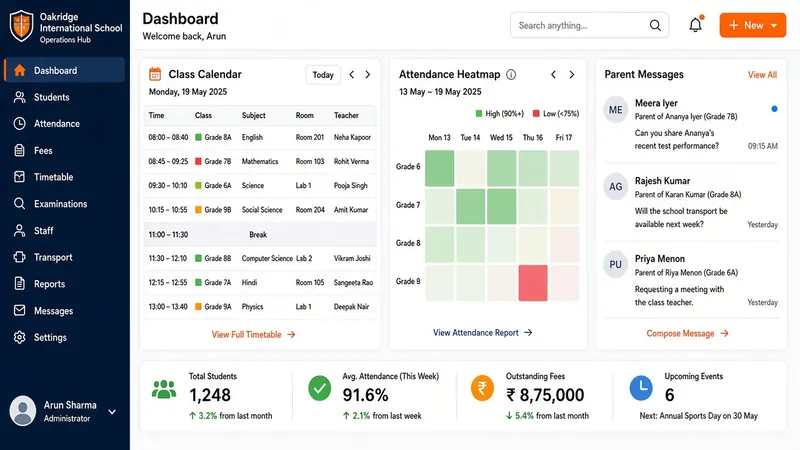Image resolution: width=800 pixels, height=450 pixels.
Task: Click Deepak Nair in the Physics row
Action: 351,307
